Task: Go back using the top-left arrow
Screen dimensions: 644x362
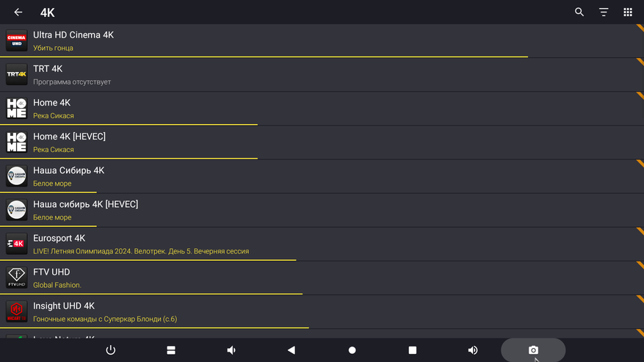Action: coord(18,12)
